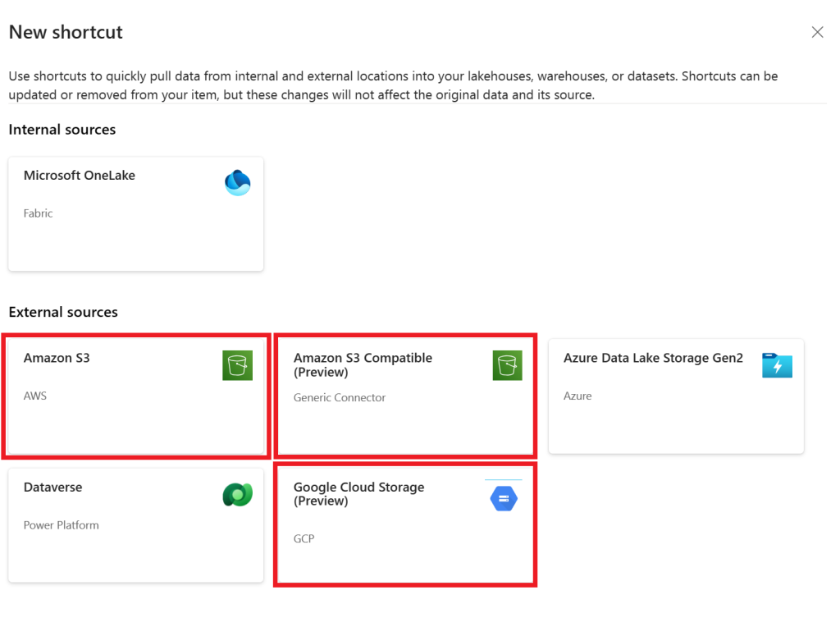Click the Amazon S3 Compatible bucket icon
Viewport: 840px width, 618px height.
507,365
